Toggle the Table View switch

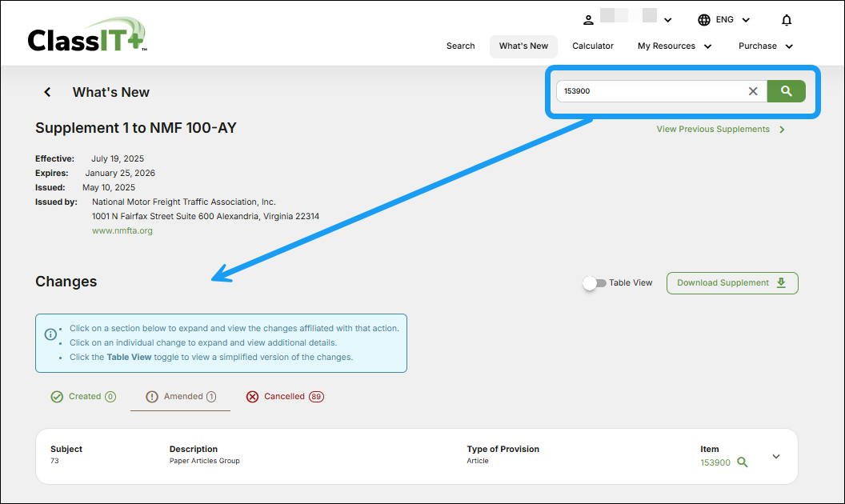coord(595,283)
